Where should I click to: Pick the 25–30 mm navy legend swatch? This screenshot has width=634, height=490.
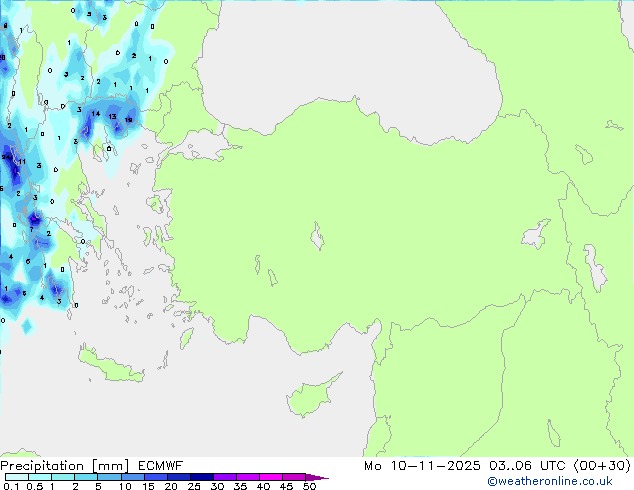pyautogui.click(x=201, y=477)
